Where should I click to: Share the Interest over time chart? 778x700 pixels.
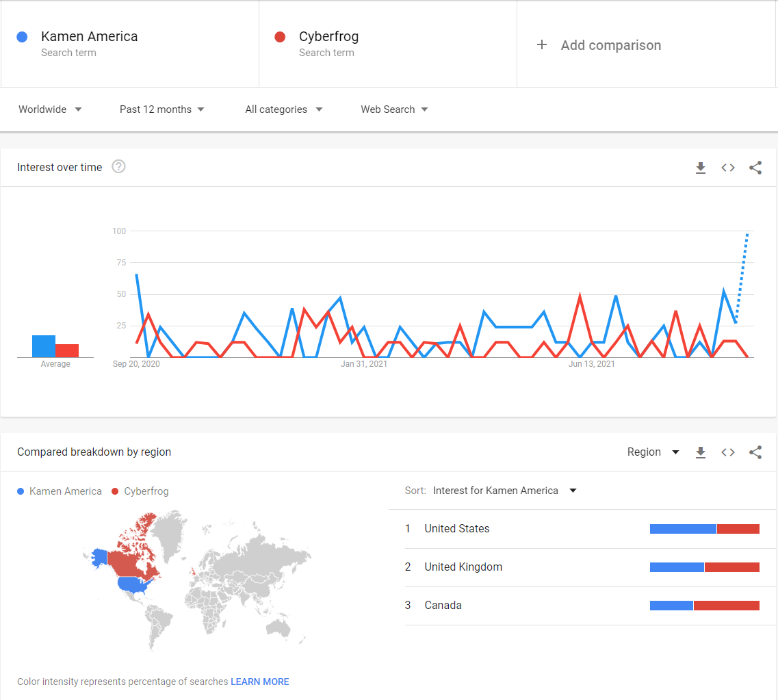755,168
